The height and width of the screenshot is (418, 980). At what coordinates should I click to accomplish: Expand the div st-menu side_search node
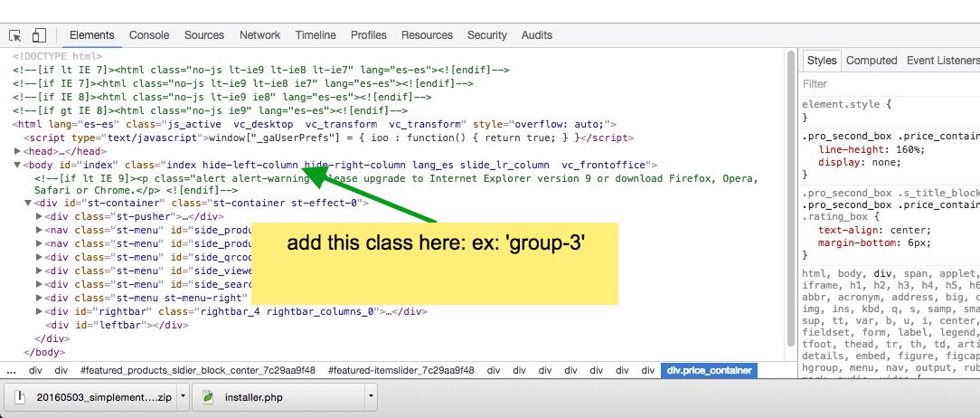coord(40,284)
